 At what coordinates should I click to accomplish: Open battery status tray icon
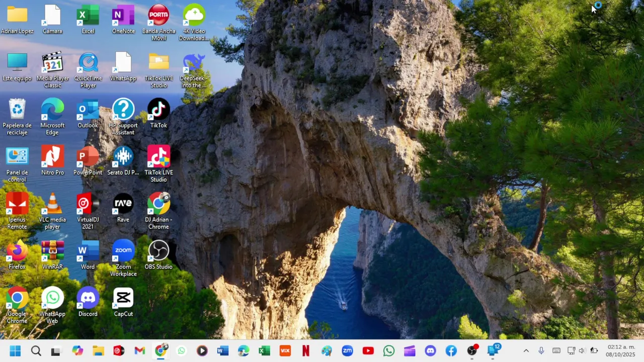(x=594, y=351)
